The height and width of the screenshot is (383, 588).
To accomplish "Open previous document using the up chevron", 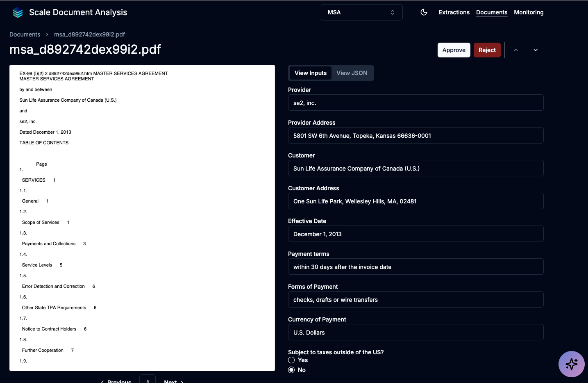I will 515,50.
